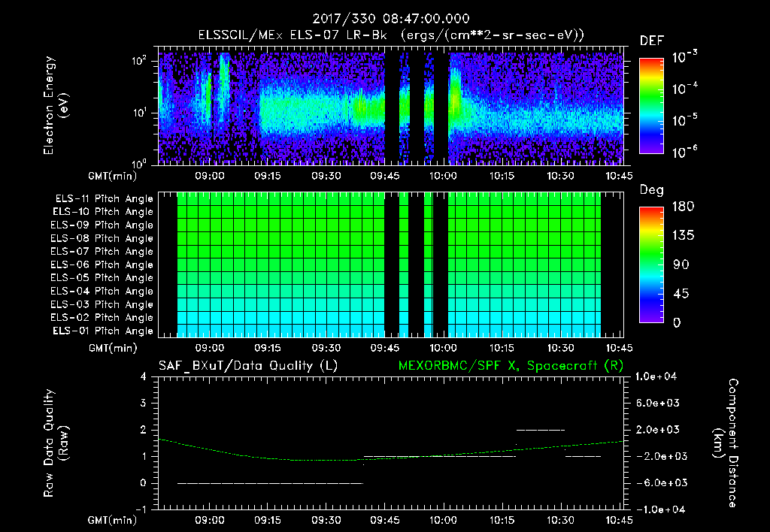This screenshot has width=770, height=532.
Task: Click the SAF_BXuT/Data Quality (L) legend text
Action: coord(248,366)
